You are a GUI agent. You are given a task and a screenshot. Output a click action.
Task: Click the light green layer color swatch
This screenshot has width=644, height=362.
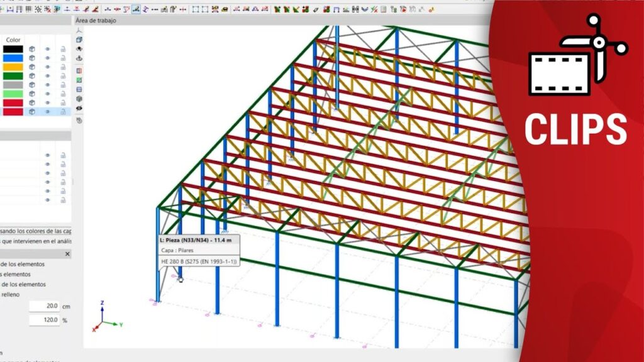coord(13,94)
